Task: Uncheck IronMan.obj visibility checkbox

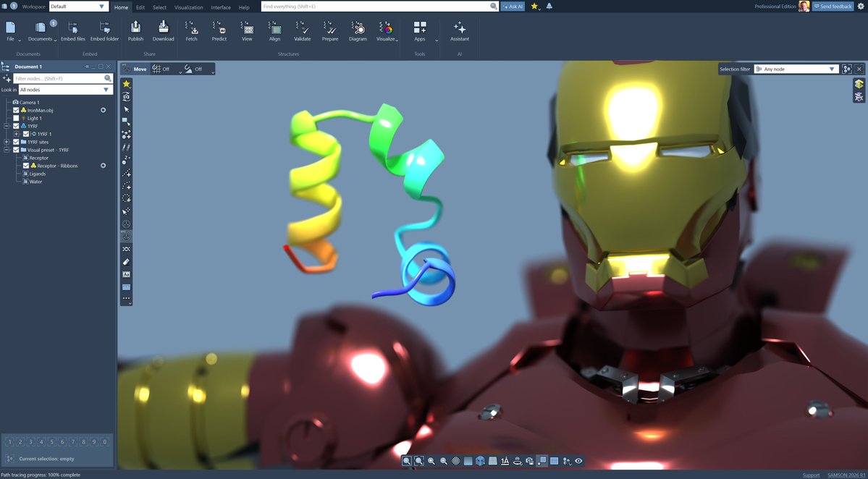Action: (x=16, y=110)
